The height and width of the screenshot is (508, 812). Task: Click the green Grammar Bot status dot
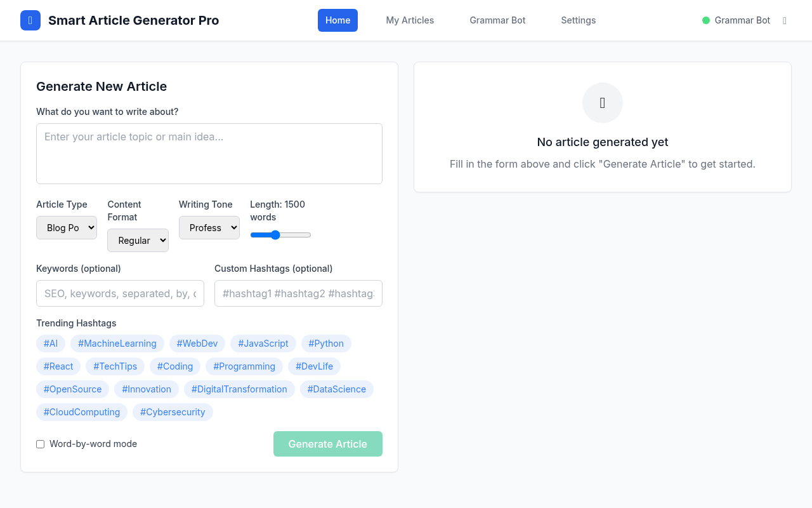click(705, 20)
